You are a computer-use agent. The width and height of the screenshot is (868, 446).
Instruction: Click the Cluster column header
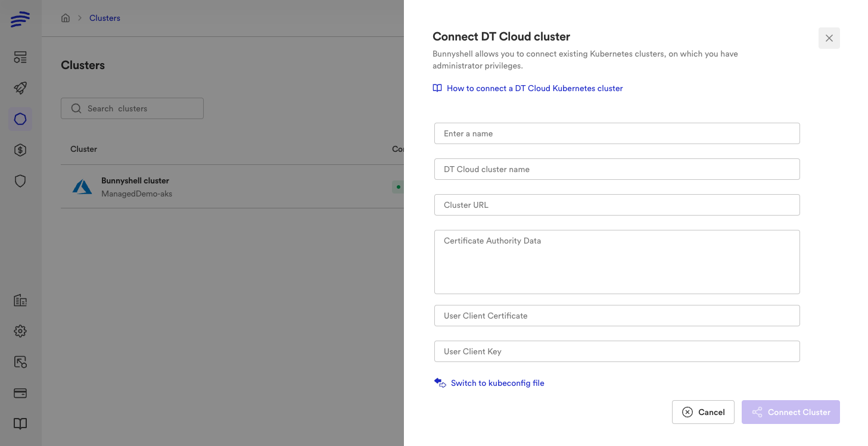pyautogui.click(x=83, y=149)
